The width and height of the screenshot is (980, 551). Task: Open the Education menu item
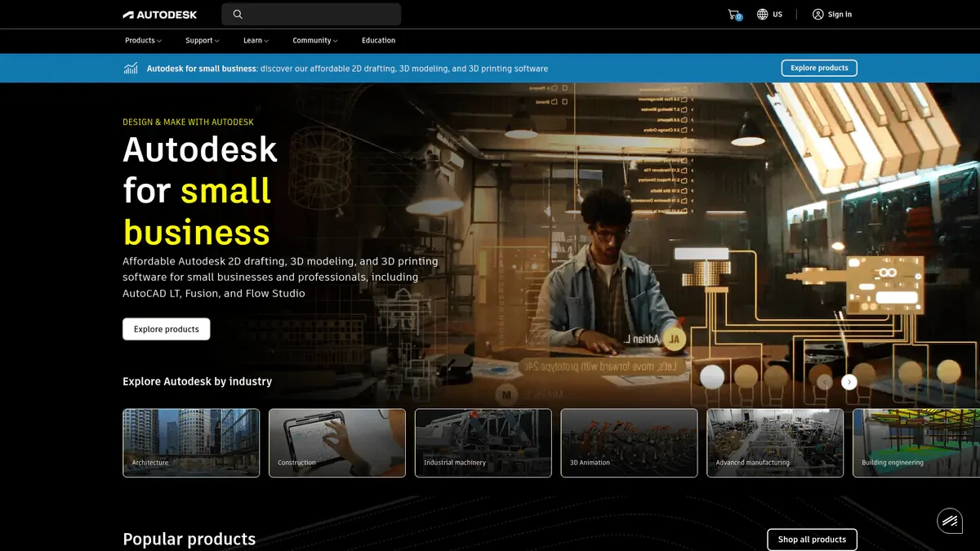coord(378,40)
